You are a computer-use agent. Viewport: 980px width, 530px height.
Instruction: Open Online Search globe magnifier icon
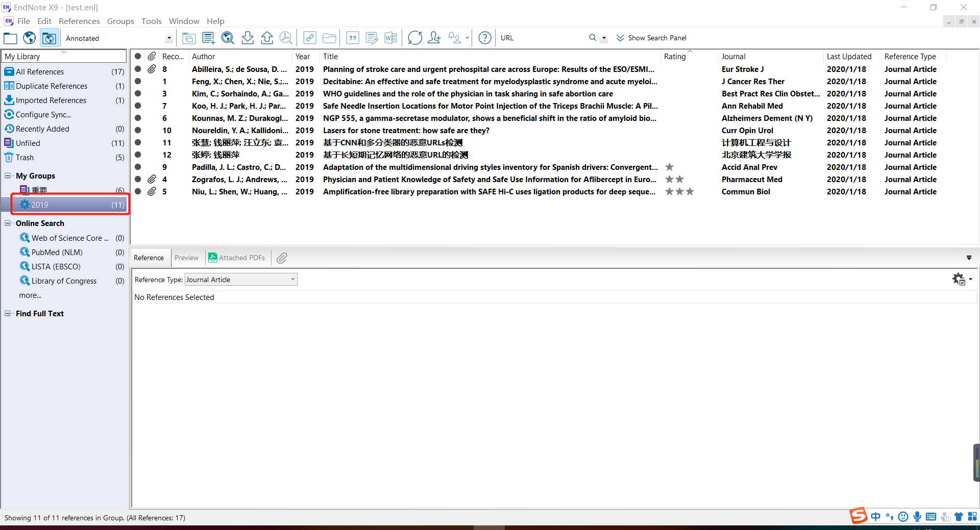228,38
